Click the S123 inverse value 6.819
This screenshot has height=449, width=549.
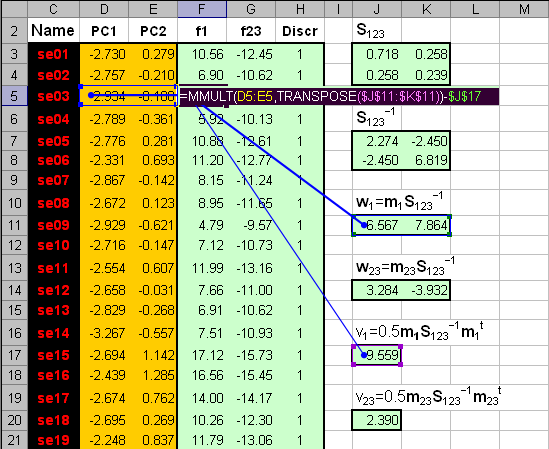click(426, 160)
